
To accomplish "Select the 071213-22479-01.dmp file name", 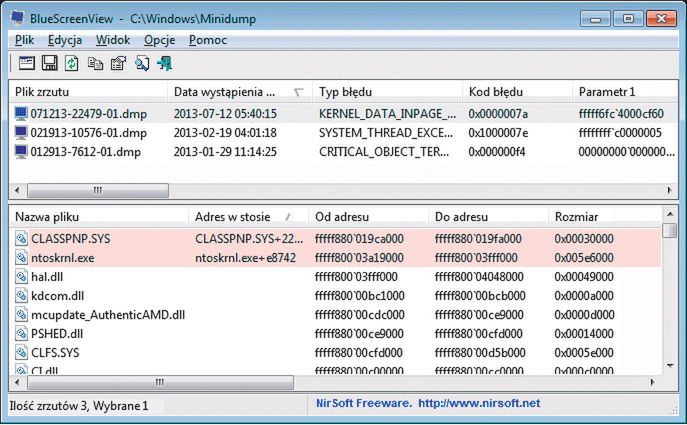I will 89,114.
